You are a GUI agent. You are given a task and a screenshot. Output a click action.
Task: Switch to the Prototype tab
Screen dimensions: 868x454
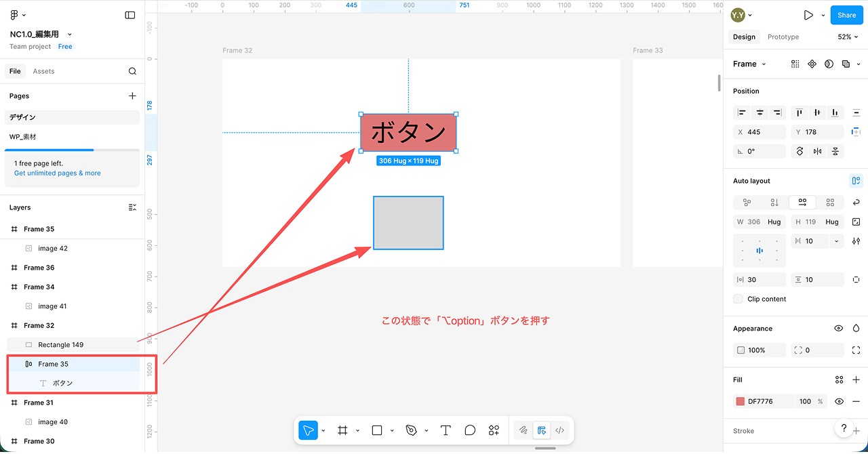(783, 37)
